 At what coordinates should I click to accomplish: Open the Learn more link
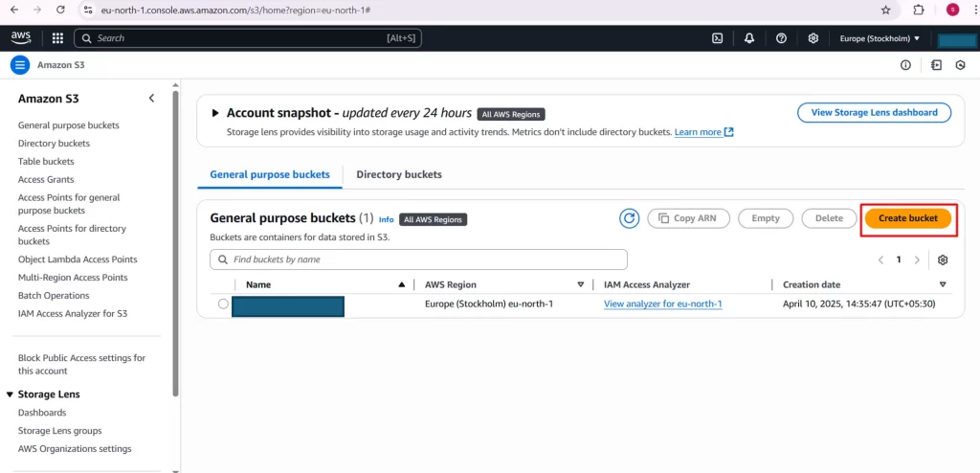click(703, 132)
